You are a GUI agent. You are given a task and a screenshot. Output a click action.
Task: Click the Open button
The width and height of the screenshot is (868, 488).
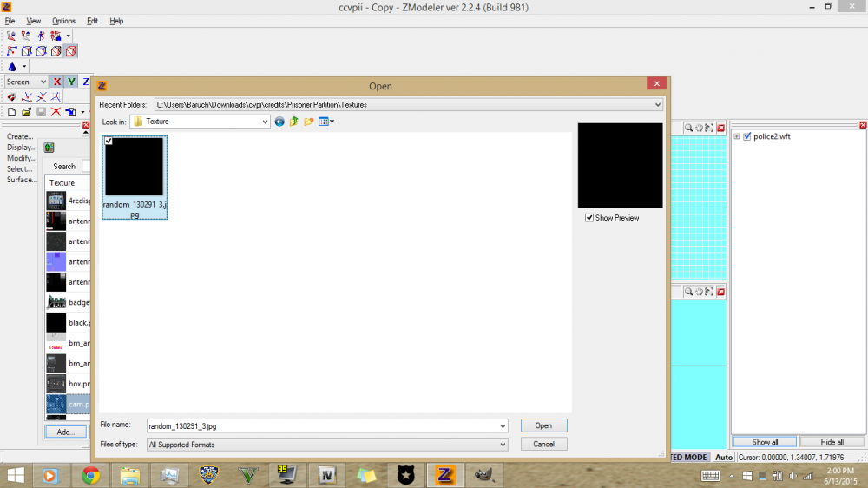click(543, 425)
